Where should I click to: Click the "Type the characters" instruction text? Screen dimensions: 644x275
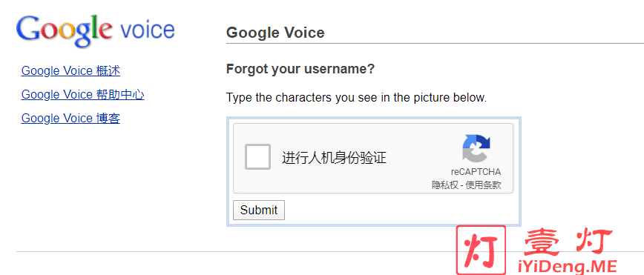(x=356, y=98)
